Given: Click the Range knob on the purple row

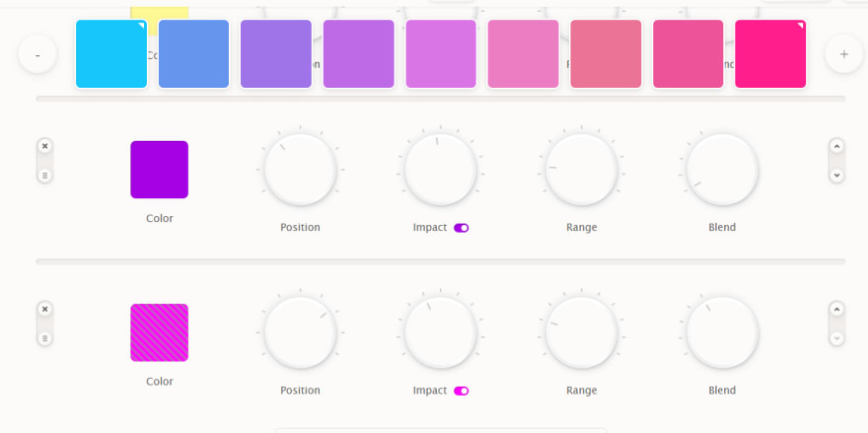Looking at the screenshot, I should pyautogui.click(x=581, y=170).
